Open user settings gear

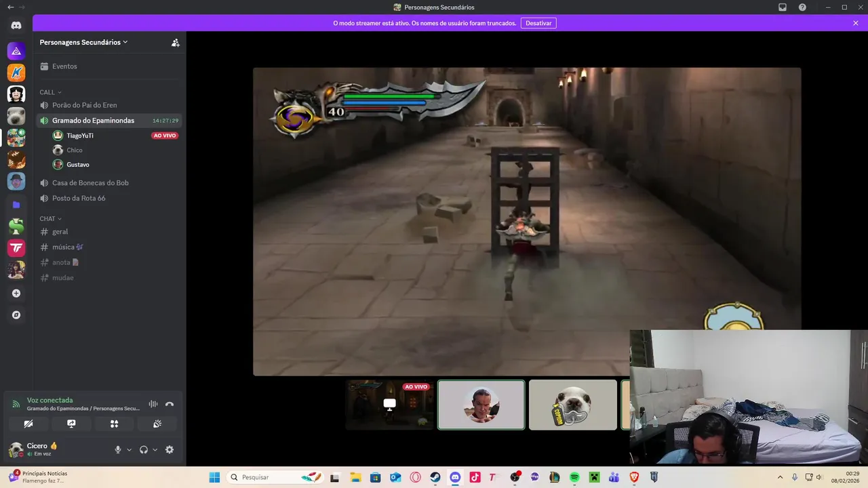tap(170, 449)
